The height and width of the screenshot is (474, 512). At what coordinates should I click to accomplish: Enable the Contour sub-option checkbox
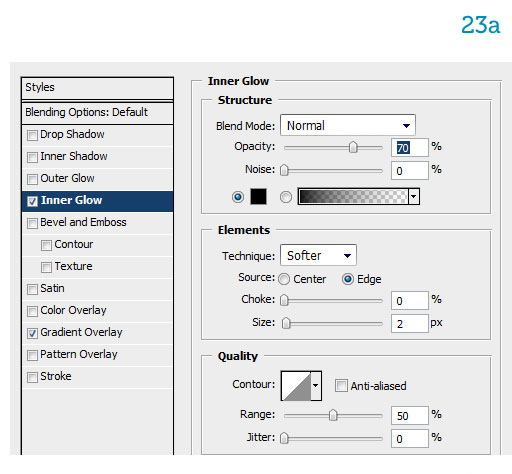(46, 245)
